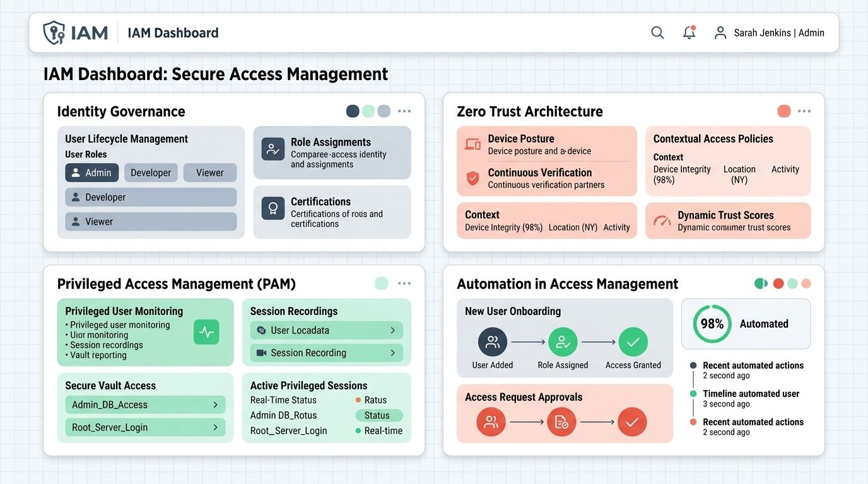Open the Dynamic Trust Scores card
This screenshot has width=868, height=484.
click(728, 221)
